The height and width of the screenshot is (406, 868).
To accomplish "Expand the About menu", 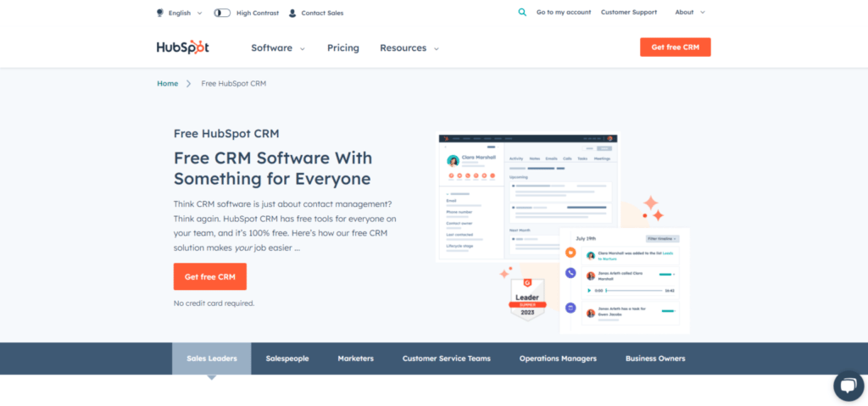I will pos(689,13).
